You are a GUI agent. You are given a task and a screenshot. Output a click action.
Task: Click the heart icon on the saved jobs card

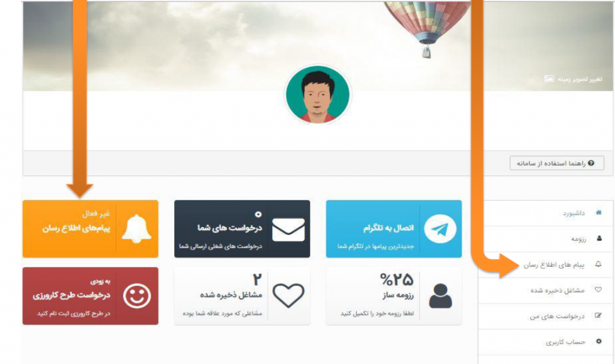[288, 296]
